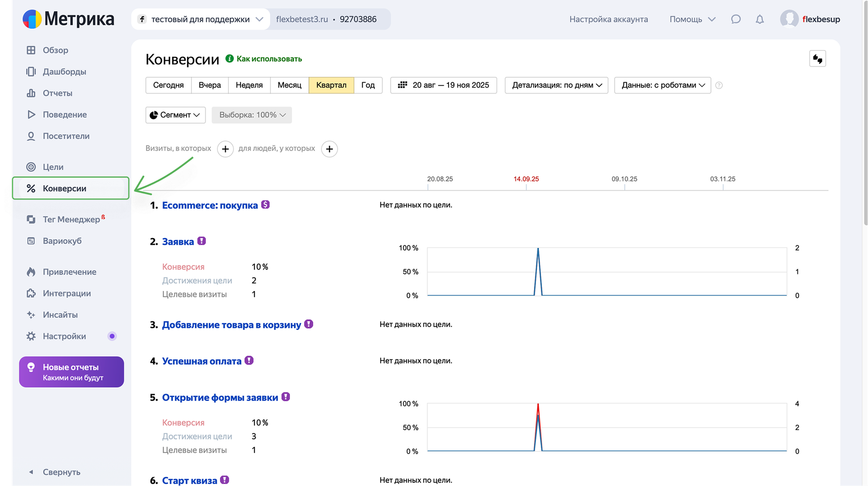Click the help question mark near data dropdown
This screenshot has width=868, height=486.
click(x=719, y=85)
